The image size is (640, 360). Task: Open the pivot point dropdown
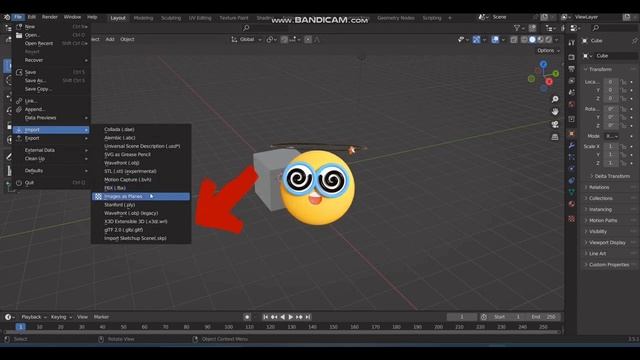click(271, 40)
